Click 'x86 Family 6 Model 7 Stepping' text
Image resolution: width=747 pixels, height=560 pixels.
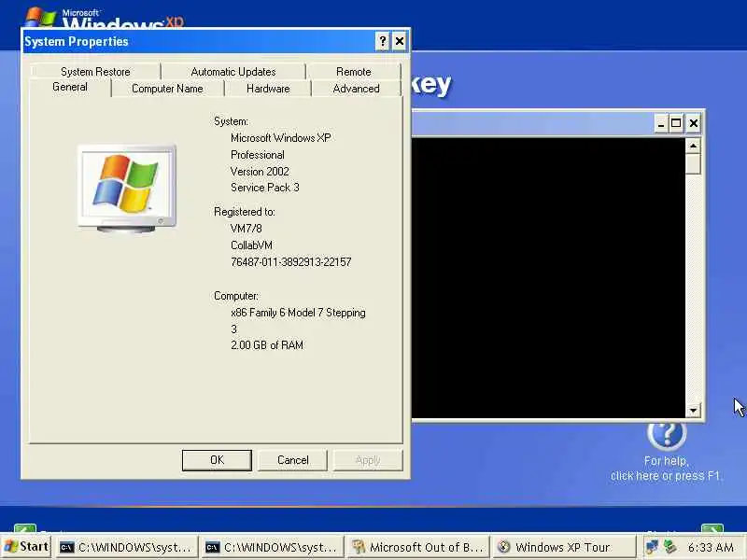pos(298,313)
